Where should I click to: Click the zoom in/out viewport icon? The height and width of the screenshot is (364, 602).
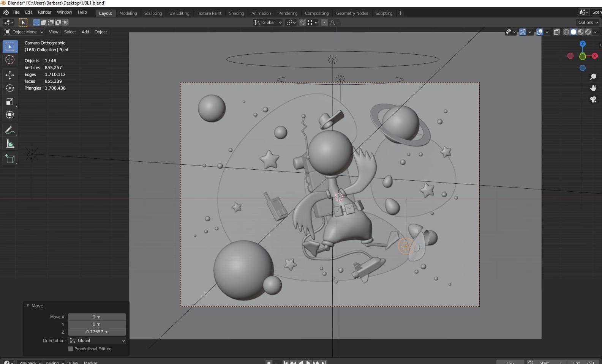pyautogui.click(x=593, y=77)
